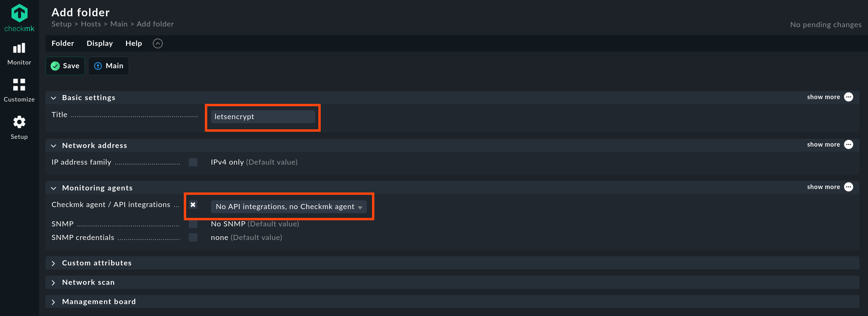Click the show more dots for Monitoring agents
868x316 pixels.
click(849, 187)
